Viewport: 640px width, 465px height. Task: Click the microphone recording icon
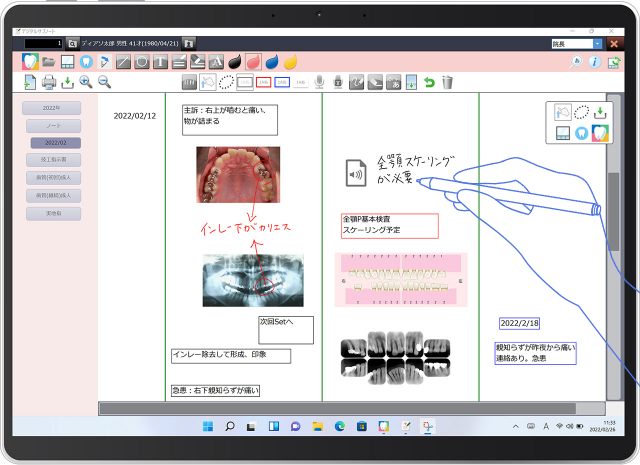point(319,82)
